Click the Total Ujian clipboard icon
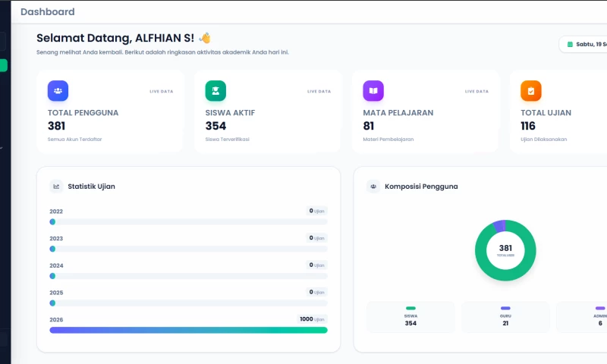 point(530,91)
